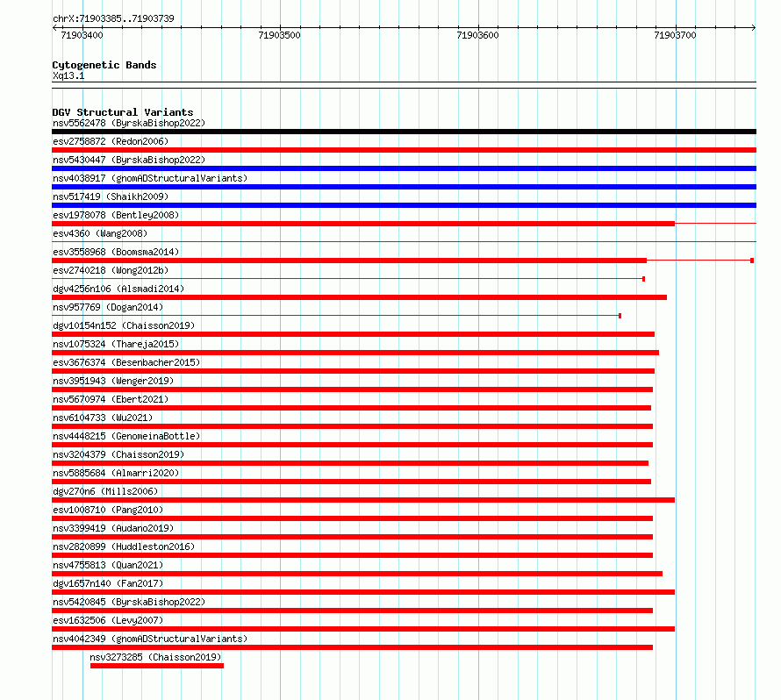The image size is (781, 700).
Task: Open variant nsv4038917 (gnomADStructuralVariants)
Action: click(x=150, y=178)
